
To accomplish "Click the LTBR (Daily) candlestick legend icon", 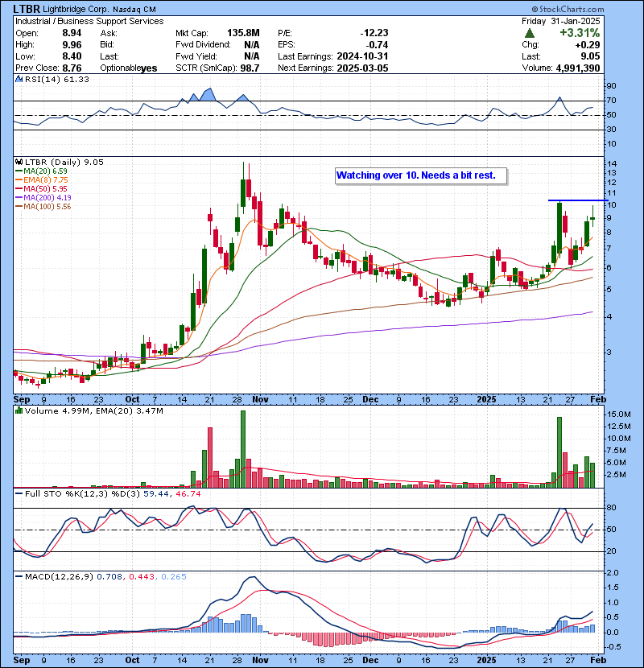I will [x=19, y=162].
